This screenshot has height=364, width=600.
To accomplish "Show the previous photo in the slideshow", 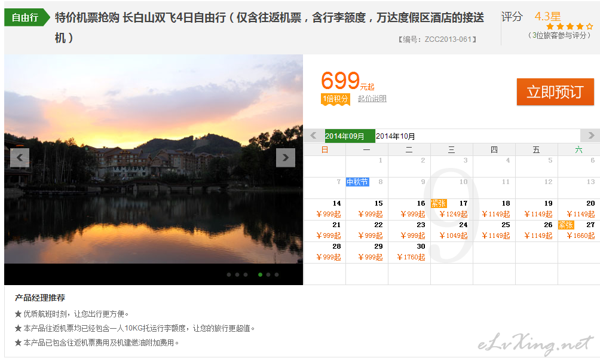I will [x=20, y=158].
